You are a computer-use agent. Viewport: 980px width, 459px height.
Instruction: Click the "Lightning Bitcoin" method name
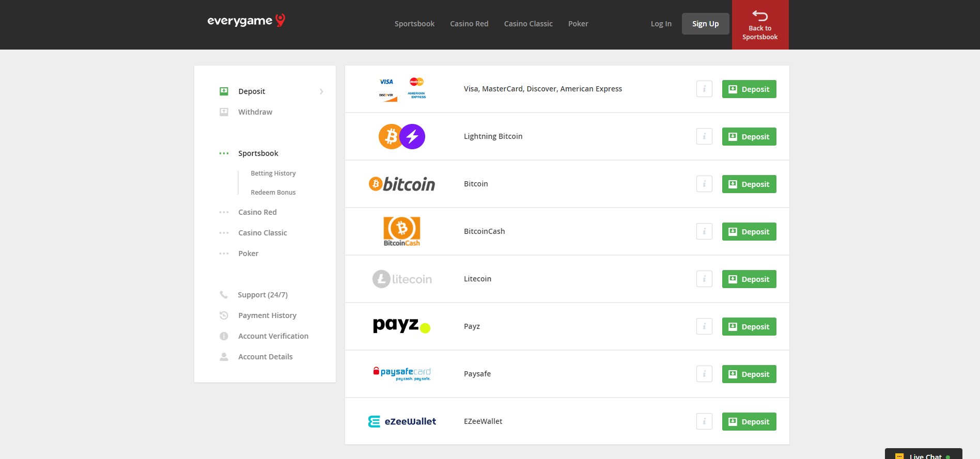[x=493, y=136]
